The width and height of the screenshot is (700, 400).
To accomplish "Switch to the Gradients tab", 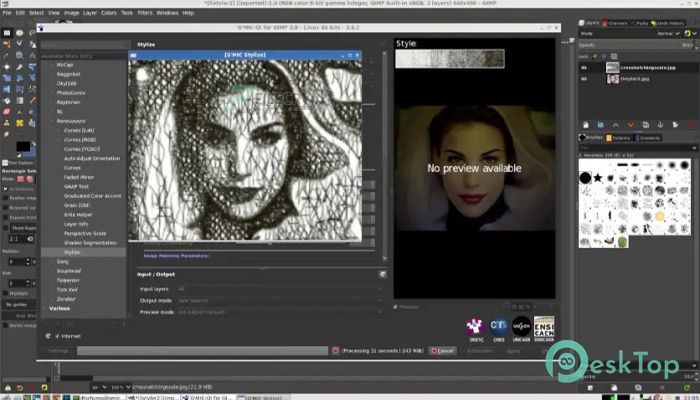I will [x=646, y=138].
